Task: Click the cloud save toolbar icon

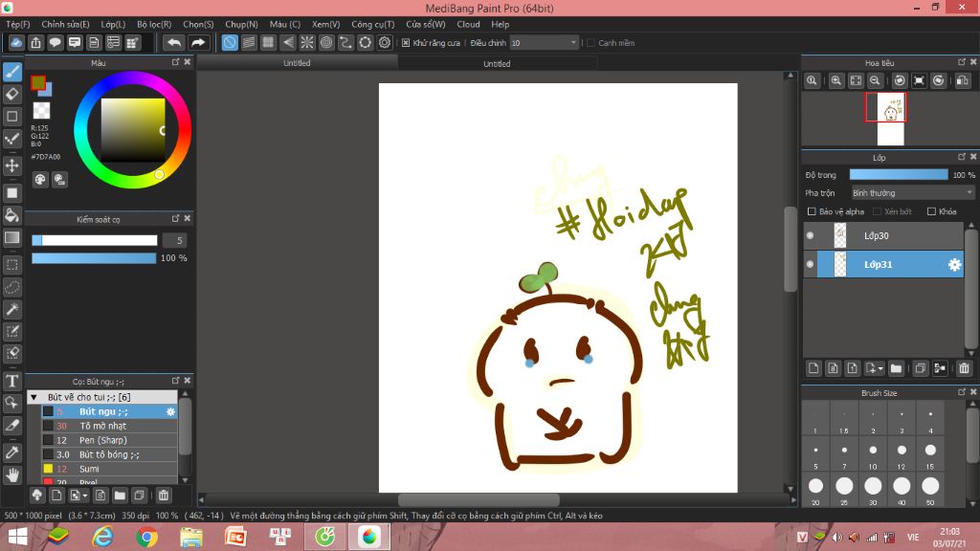Action: pyautogui.click(x=16, y=42)
